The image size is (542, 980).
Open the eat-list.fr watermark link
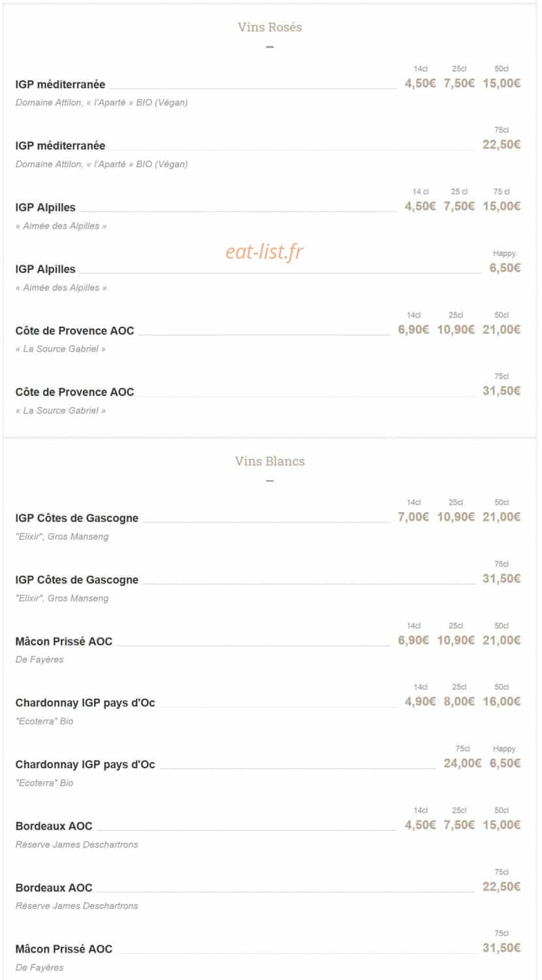[264, 252]
